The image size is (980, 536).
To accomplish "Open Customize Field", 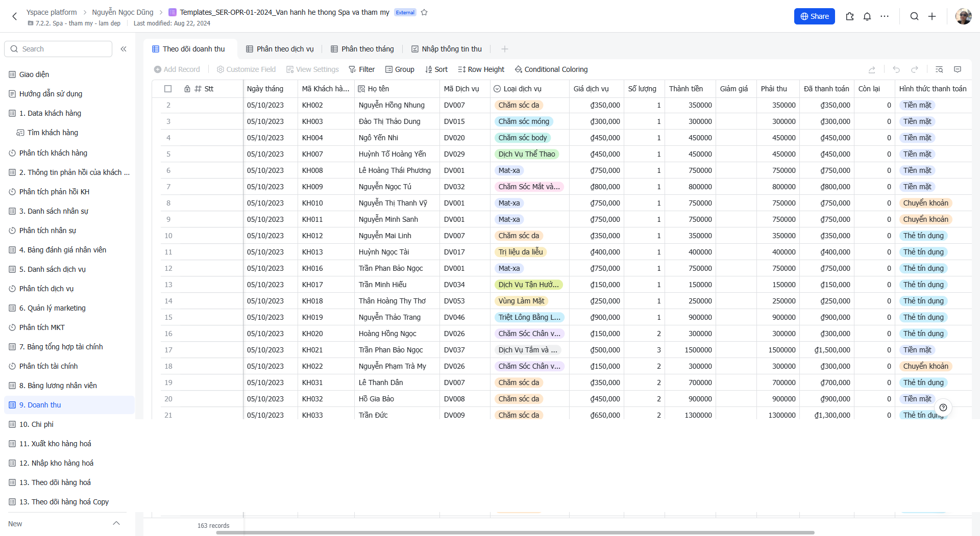I will pyautogui.click(x=246, y=69).
